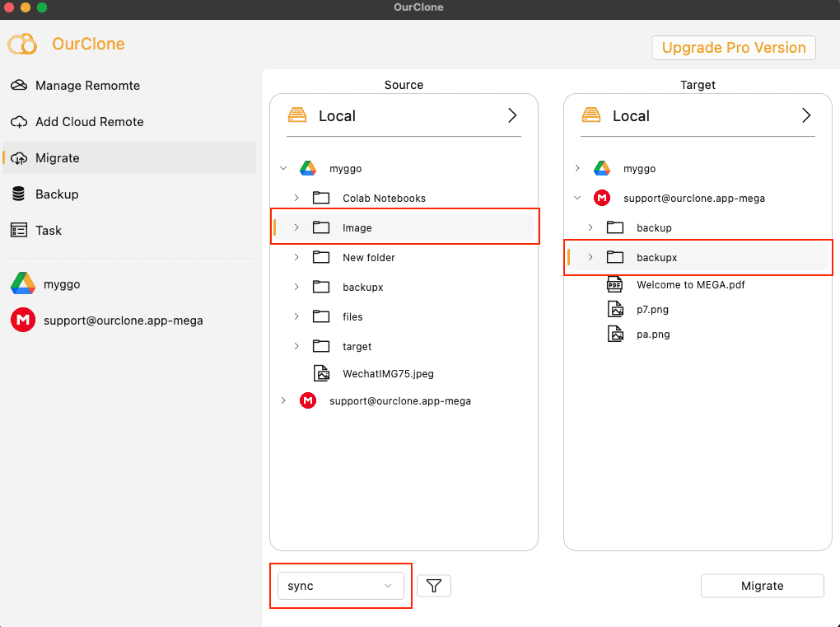
Task: Click the filter funnel icon
Action: 434,586
